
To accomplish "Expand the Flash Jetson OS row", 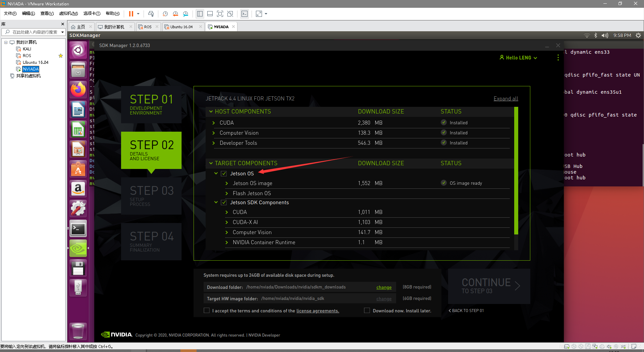I will [x=227, y=193].
